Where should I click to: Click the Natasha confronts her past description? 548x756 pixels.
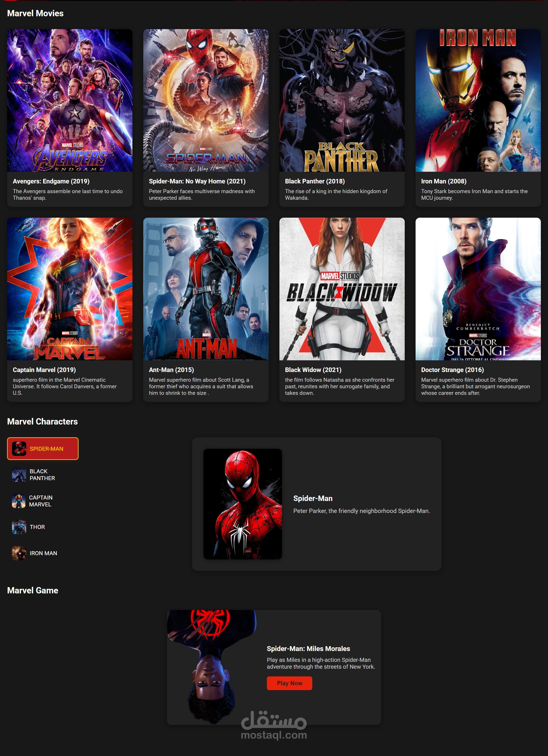coord(340,386)
